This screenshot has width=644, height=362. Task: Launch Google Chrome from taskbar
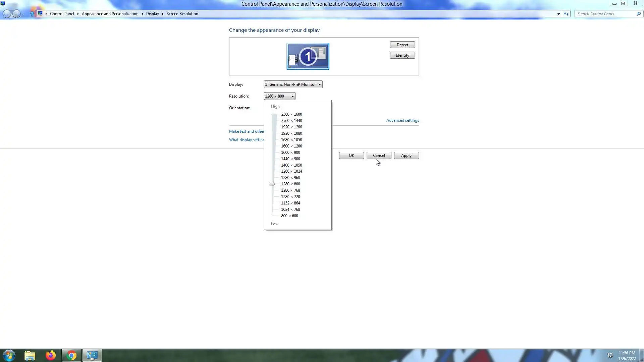[71, 355]
